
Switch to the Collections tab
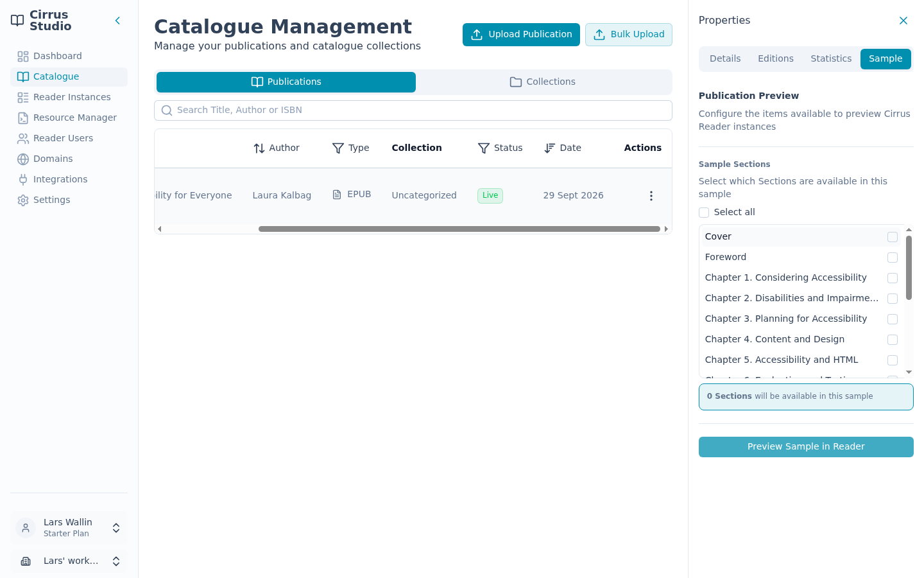tap(543, 82)
